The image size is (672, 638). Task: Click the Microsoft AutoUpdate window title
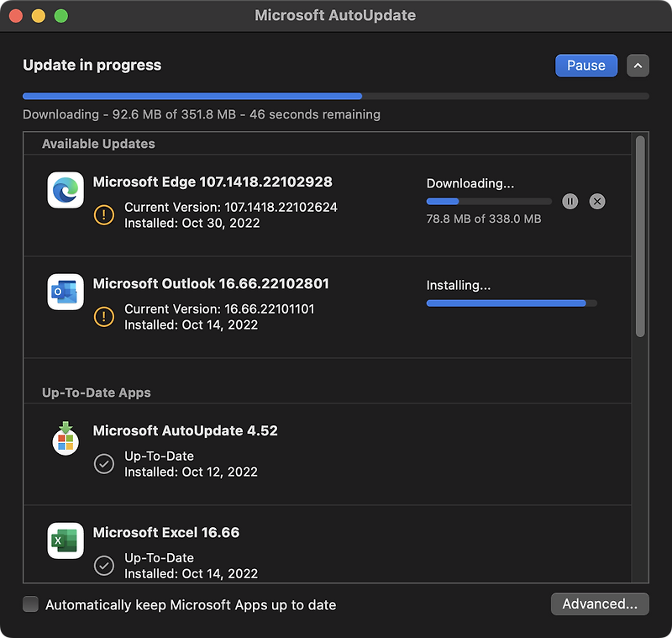click(x=336, y=15)
